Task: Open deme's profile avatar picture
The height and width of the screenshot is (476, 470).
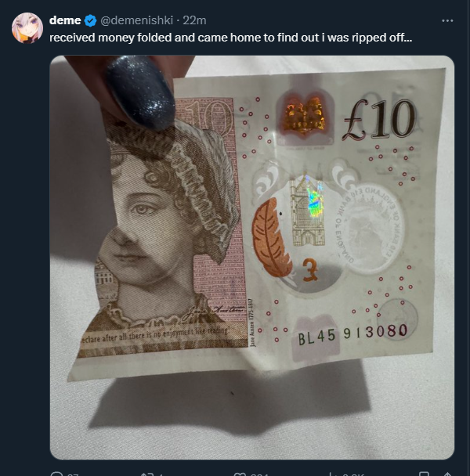Action: [27, 28]
